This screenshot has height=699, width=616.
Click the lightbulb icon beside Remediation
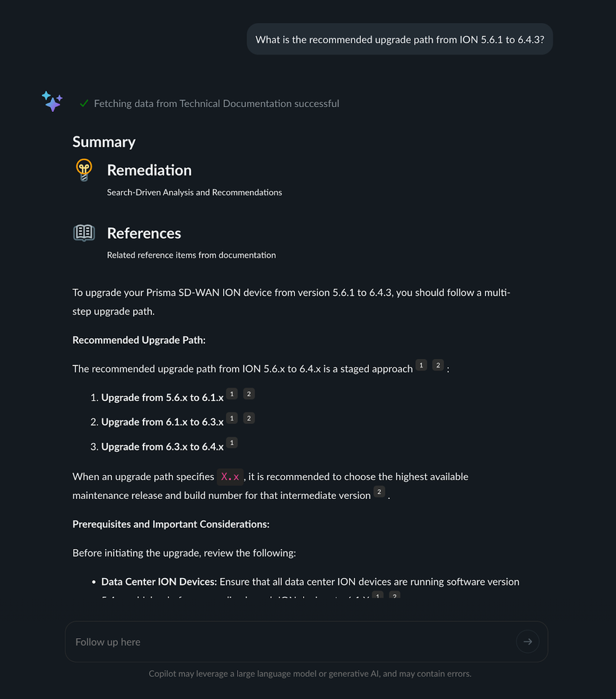coord(84,169)
